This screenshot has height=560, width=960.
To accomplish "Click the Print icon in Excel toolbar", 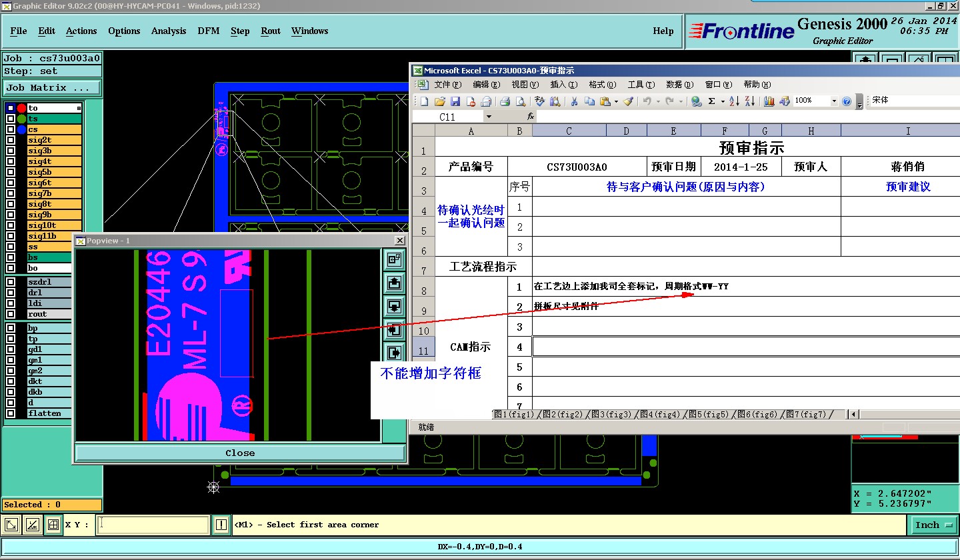I will (x=505, y=101).
